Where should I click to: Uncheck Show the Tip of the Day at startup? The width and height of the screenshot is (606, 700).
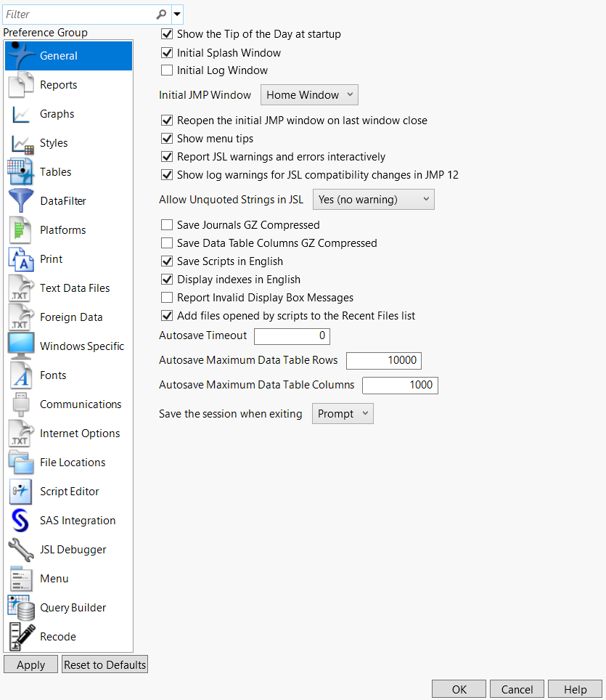[166, 33]
